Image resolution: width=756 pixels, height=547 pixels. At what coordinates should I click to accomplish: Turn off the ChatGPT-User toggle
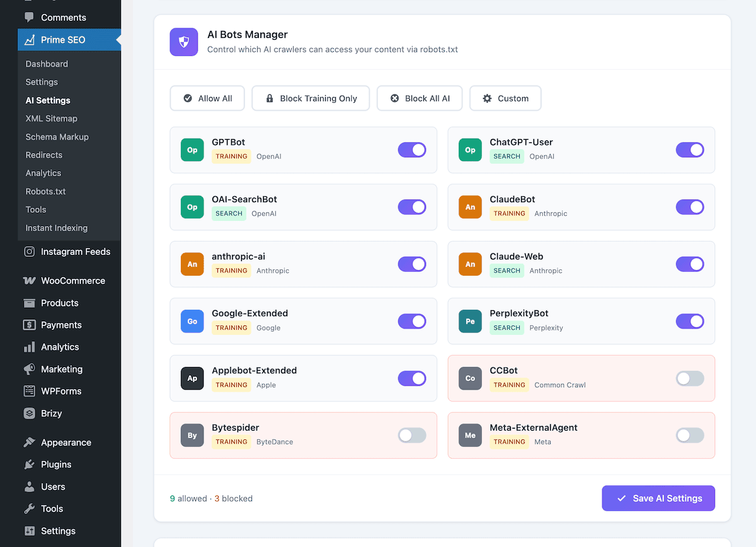(690, 150)
